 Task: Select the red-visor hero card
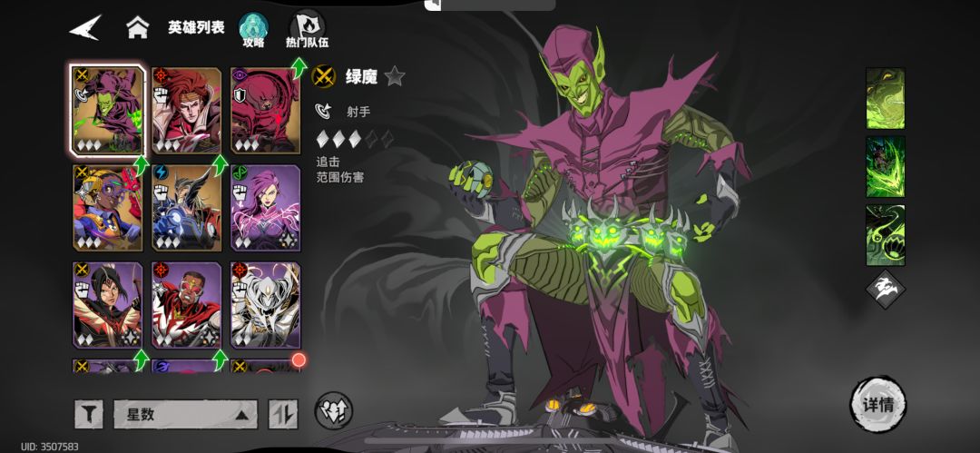coord(186,305)
